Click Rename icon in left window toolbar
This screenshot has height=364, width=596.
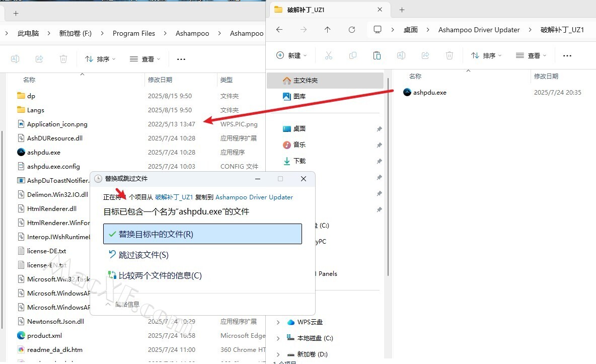15,59
